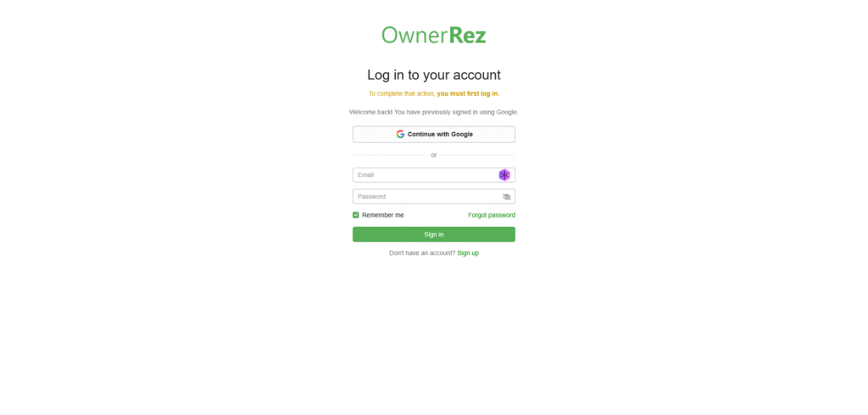Open the purple password manager icon

[504, 174]
